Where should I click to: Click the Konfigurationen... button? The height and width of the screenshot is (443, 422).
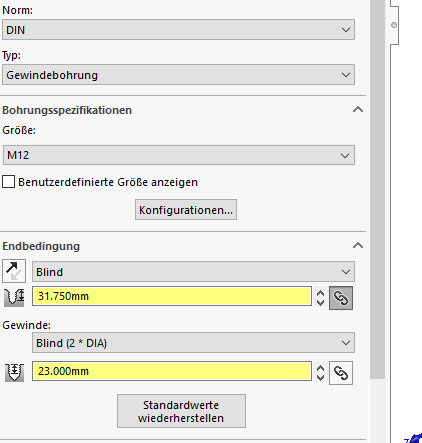tap(186, 210)
